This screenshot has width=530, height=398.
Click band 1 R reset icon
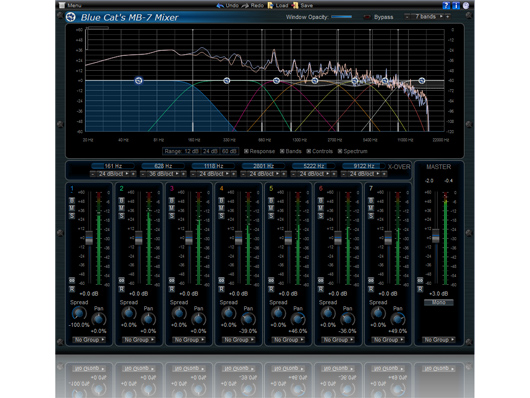(x=72, y=289)
